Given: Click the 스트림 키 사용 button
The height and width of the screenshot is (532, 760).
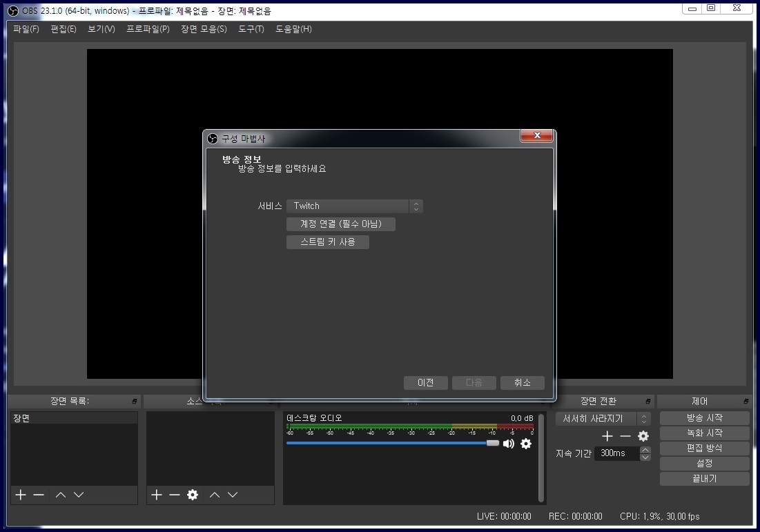Looking at the screenshot, I should point(328,242).
